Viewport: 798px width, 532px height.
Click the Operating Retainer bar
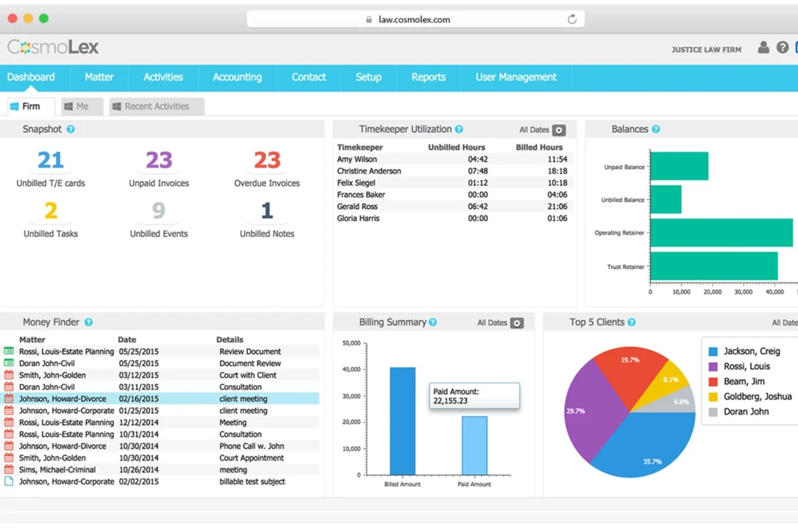click(x=721, y=233)
